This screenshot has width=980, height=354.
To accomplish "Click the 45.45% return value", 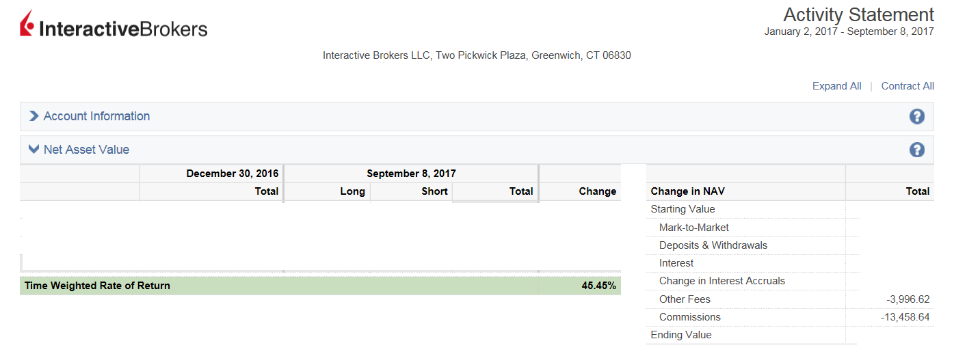I will coord(598,286).
